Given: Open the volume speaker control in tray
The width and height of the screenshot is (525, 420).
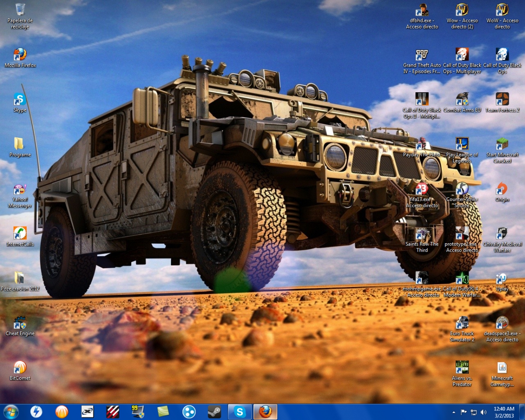Looking at the screenshot, I should tap(483, 412).
